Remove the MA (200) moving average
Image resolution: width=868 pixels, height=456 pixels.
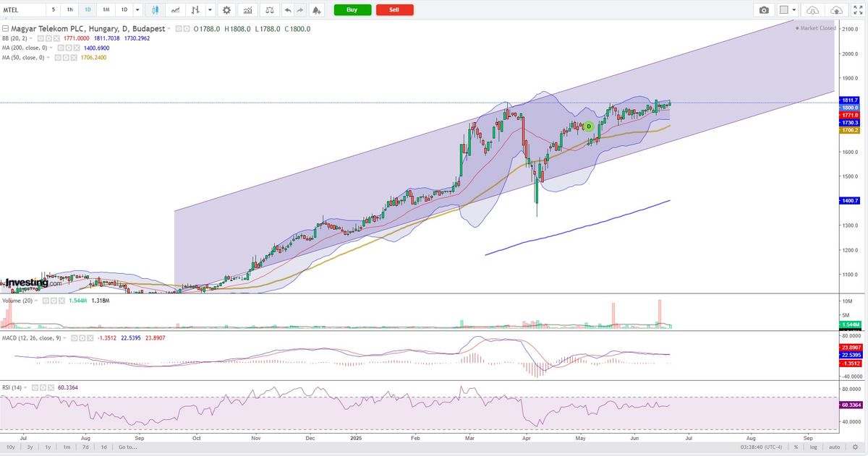[x=77, y=48]
